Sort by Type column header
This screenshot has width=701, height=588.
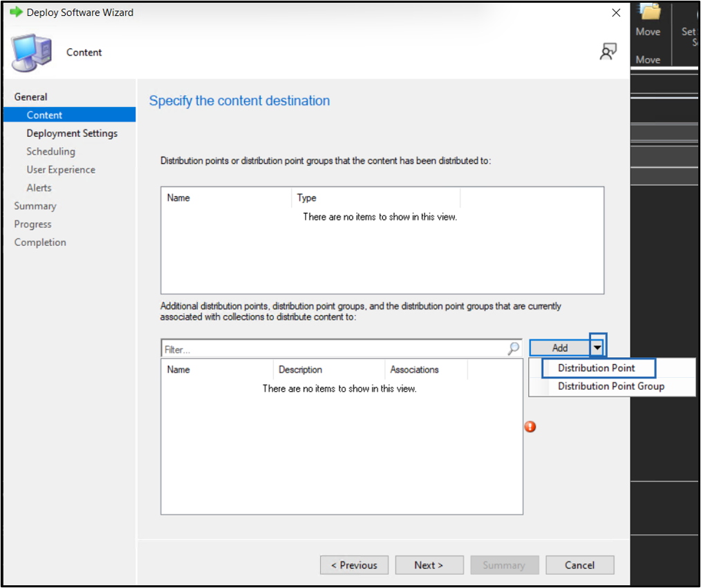click(x=375, y=198)
